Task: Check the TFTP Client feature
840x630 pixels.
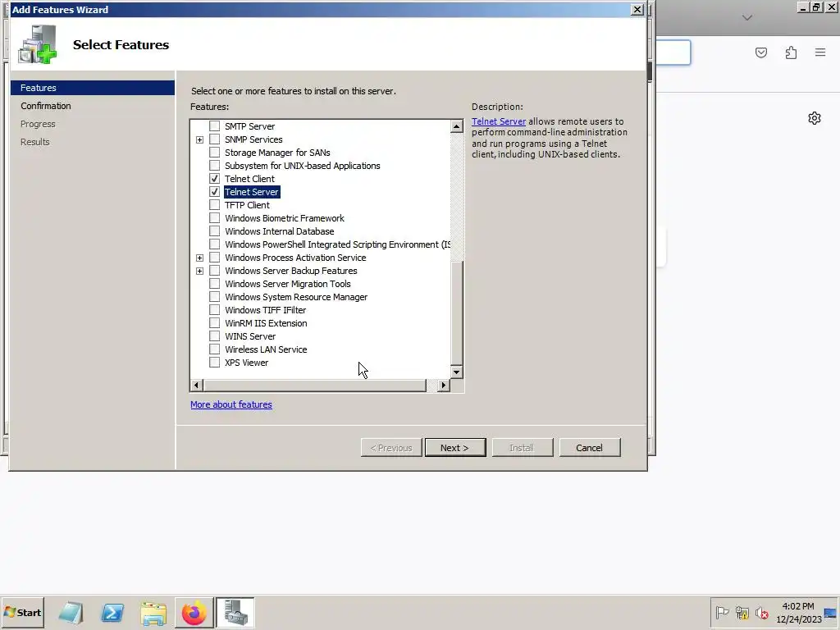Action: tap(214, 204)
